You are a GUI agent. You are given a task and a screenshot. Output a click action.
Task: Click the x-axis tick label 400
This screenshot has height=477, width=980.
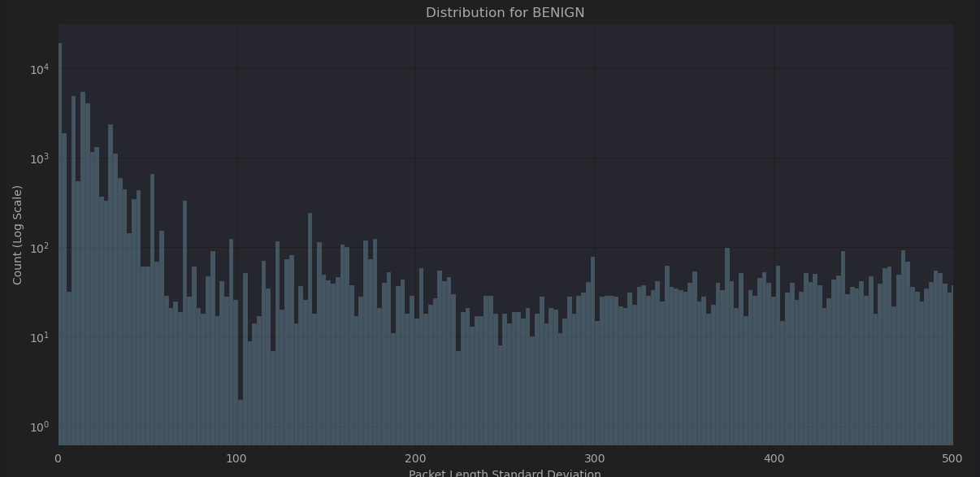tap(774, 458)
